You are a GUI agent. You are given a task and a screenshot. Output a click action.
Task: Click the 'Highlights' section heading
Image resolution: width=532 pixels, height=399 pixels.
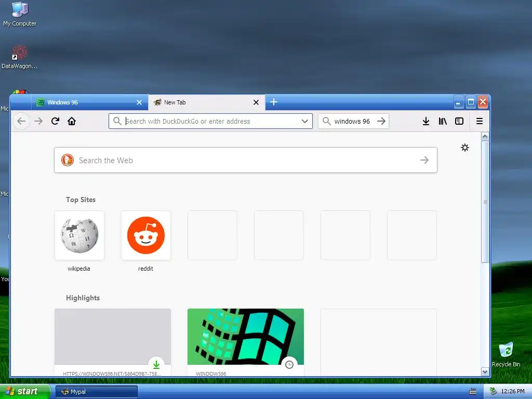(x=83, y=298)
